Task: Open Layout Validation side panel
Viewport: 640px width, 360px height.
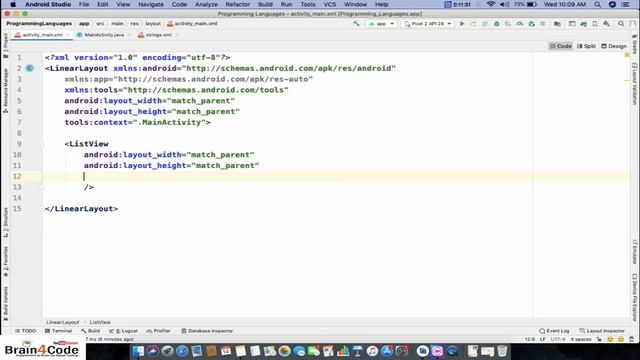Action: click(635, 83)
